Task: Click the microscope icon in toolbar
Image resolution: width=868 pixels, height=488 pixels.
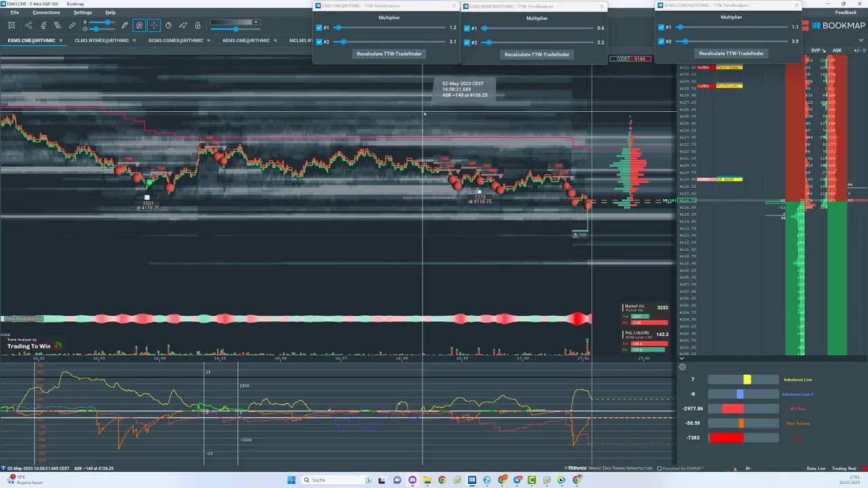Action: (x=43, y=26)
